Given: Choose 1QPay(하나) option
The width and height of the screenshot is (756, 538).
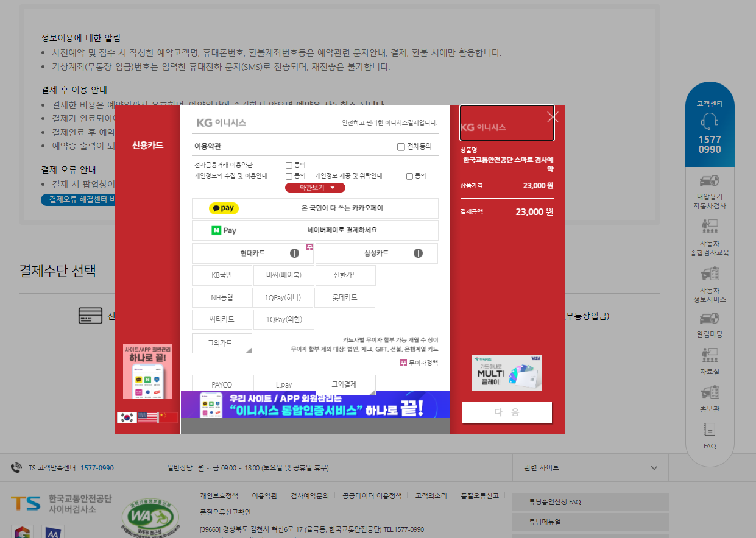Looking at the screenshot, I should point(283,297).
